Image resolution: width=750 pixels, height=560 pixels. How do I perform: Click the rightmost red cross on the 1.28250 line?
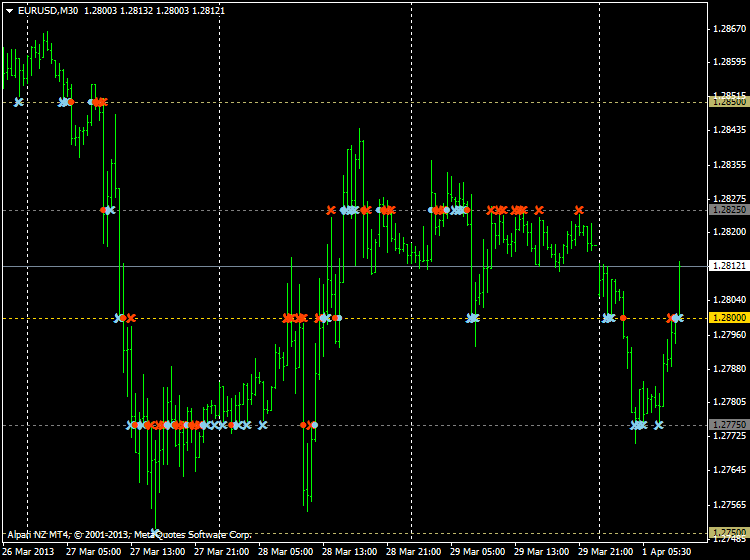tap(579, 210)
